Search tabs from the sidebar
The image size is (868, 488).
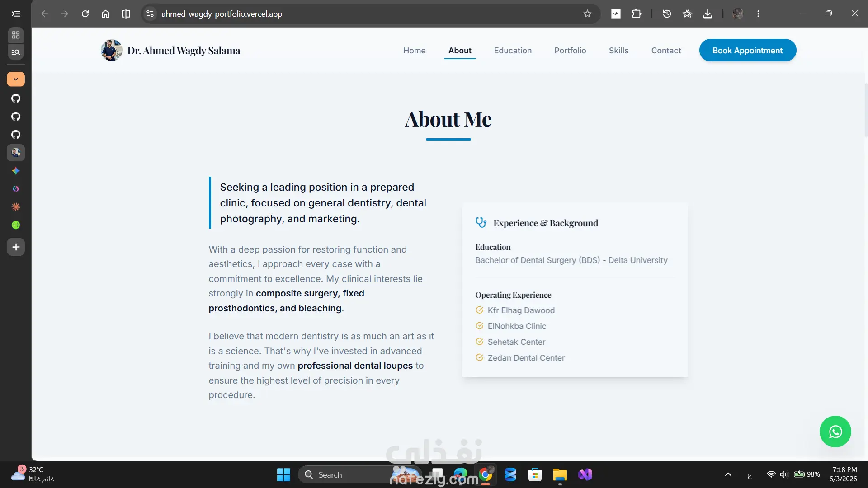[16, 52]
